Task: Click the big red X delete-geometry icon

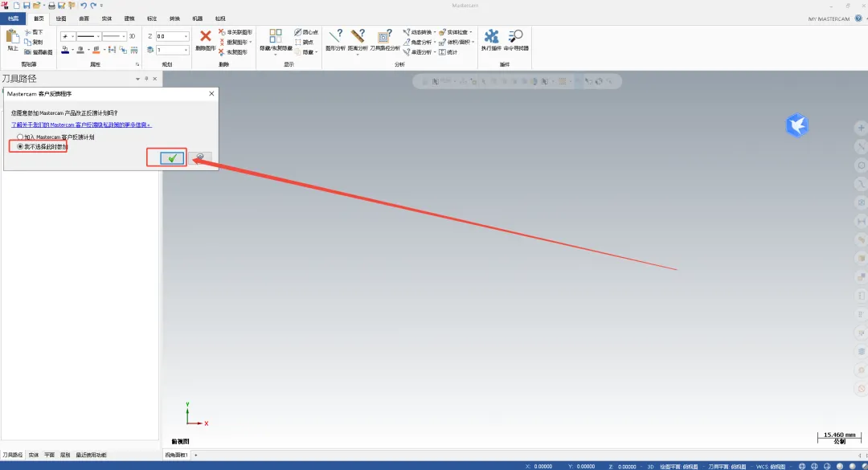Action: [x=206, y=36]
